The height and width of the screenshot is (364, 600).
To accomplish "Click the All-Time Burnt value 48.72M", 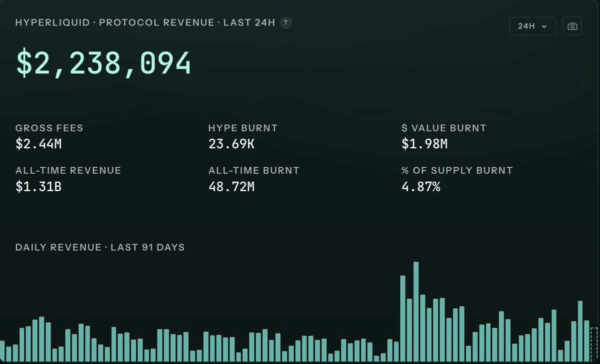I will point(231,187).
